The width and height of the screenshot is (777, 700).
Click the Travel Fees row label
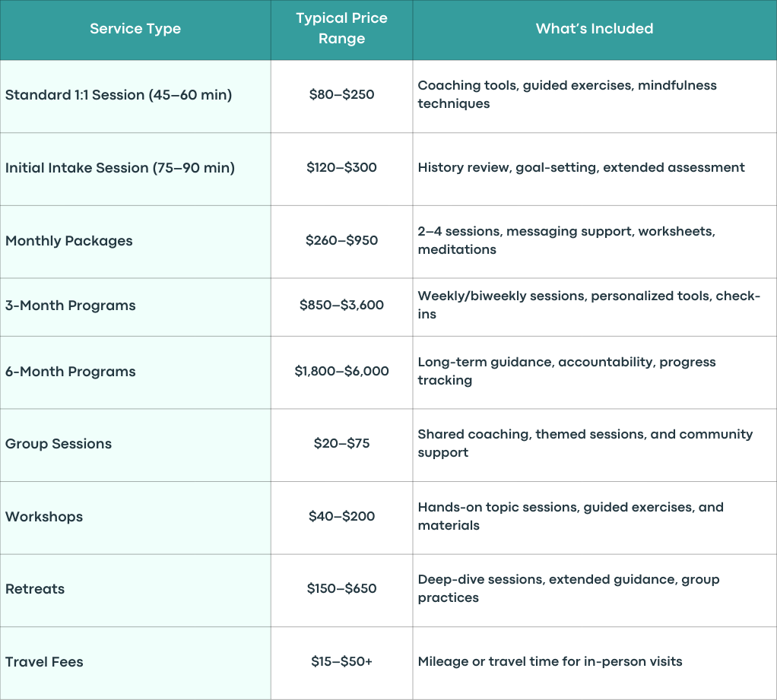pos(44,662)
